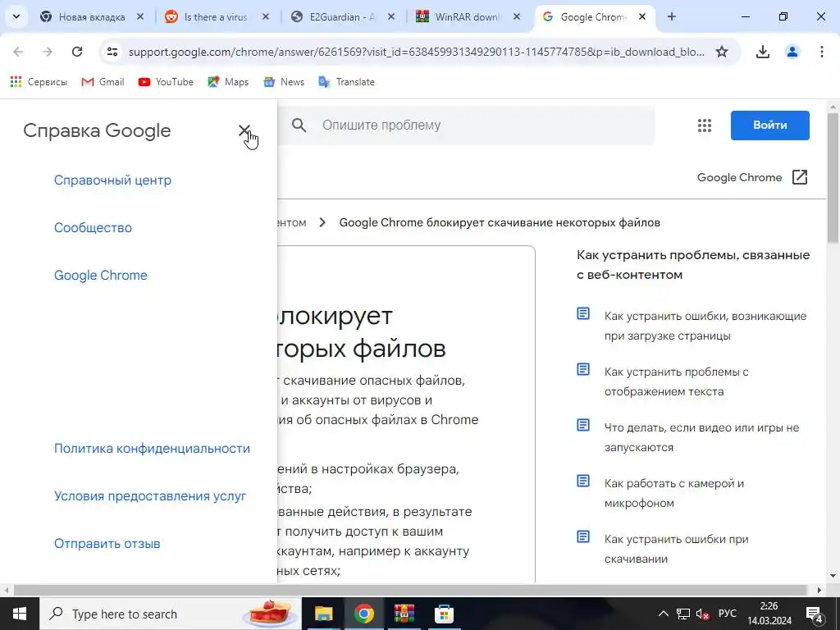The image size is (840, 630).
Task: View site information icon in address bar
Action: pyautogui.click(x=112, y=52)
